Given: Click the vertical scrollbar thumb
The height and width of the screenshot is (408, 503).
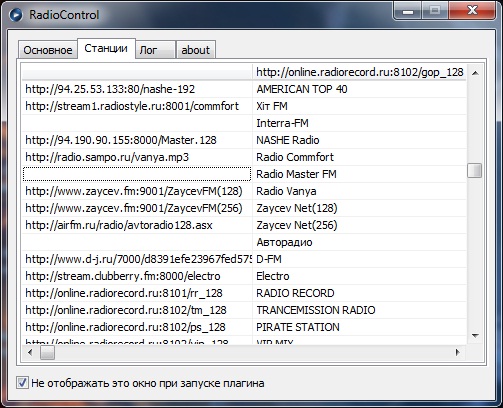Looking at the screenshot, I should (x=475, y=171).
